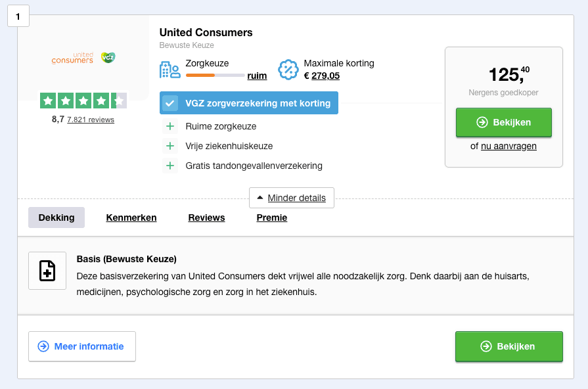Switch to the Kenmerken tab
The width and height of the screenshot is (588, 389).
pos(131,217)
